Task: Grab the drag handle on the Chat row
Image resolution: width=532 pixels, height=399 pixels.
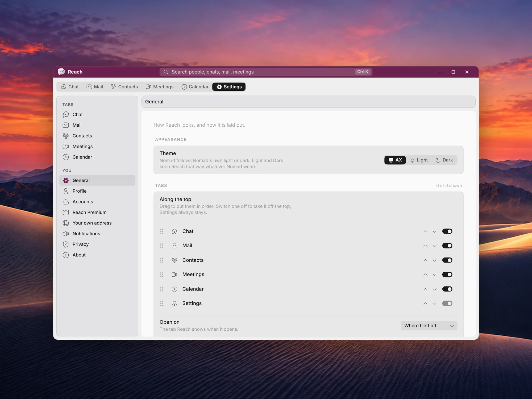Action: click(162, 231)
